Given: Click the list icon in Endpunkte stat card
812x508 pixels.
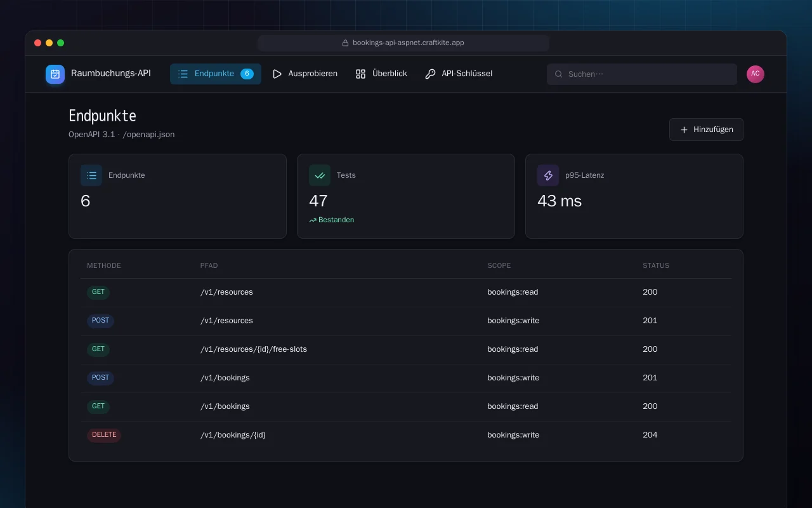Looking at the screenshot, I should (91, 175).
